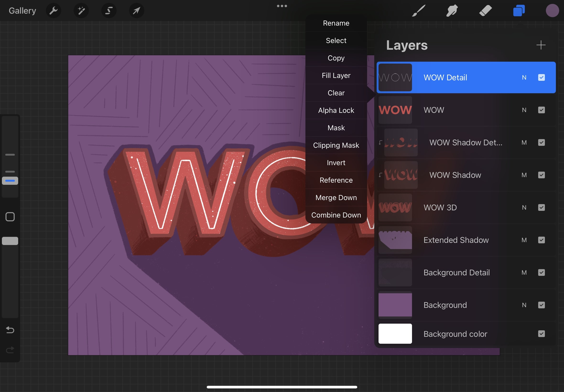
Task: Open blend mode options for WOW Detail
Action: coord(524,77)
